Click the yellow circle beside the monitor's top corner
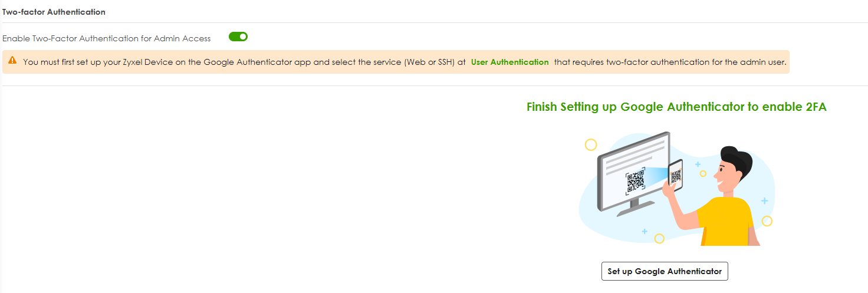Screen dimensions: 868x293 click(590, 144)
